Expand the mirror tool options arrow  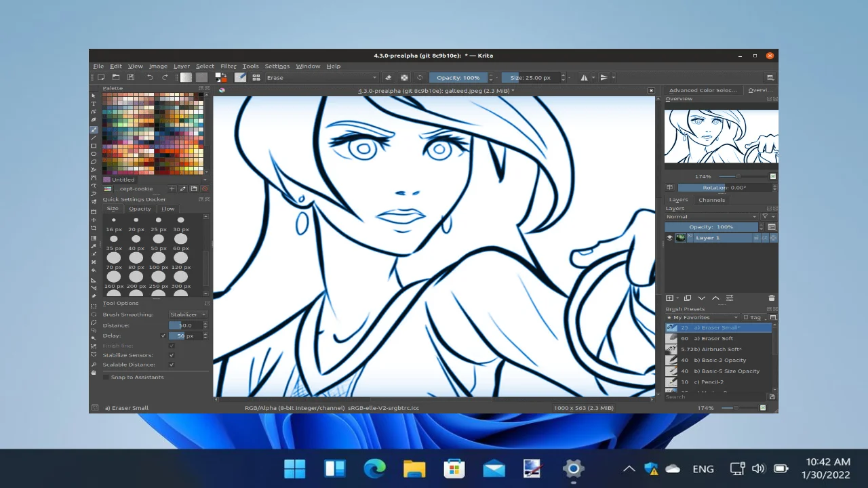point(592,77)
